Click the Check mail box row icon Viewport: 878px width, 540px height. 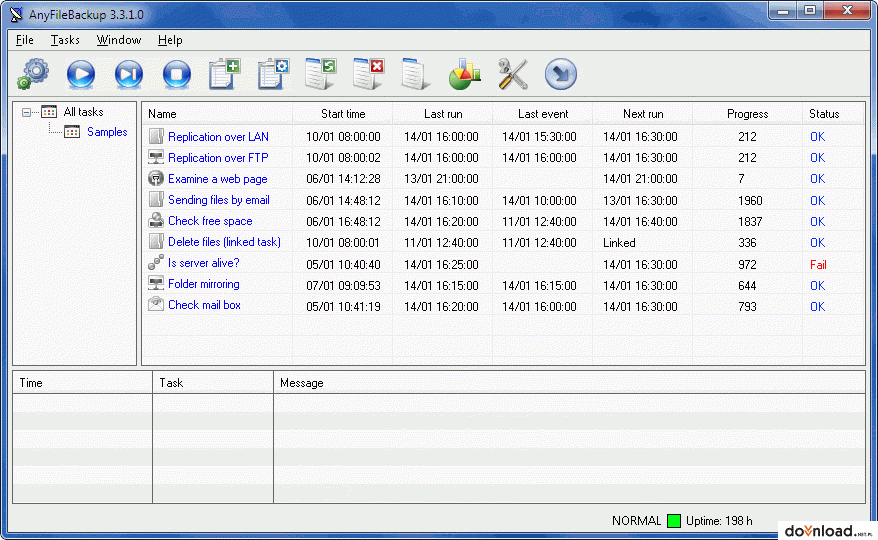[x=156, y=305]
